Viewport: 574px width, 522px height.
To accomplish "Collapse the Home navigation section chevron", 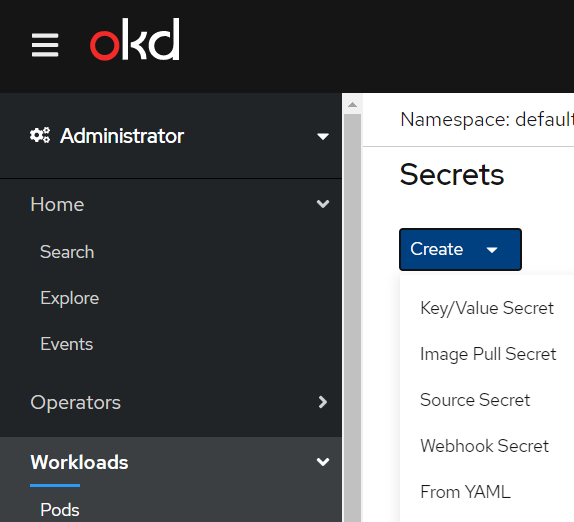I will (323, 204).
